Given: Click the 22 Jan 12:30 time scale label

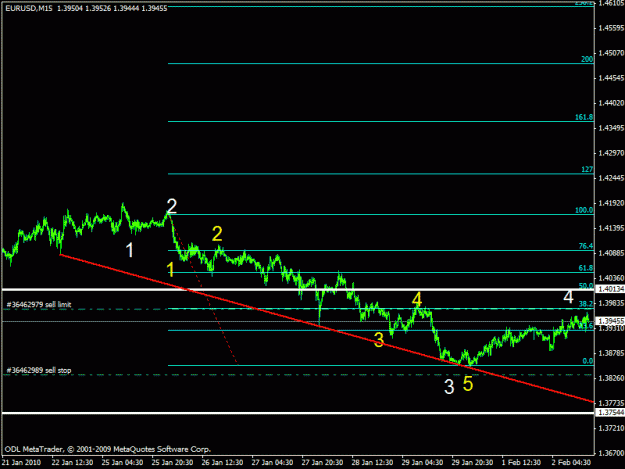Looking at the screenshot, I should tap(73, 462).
